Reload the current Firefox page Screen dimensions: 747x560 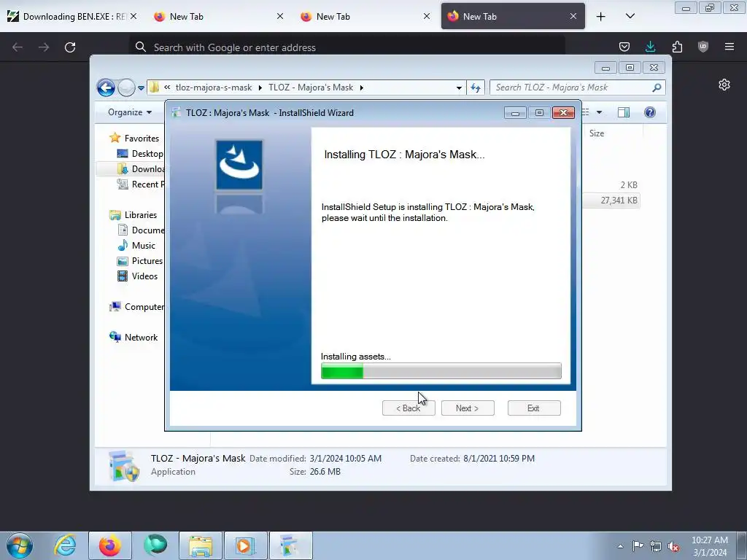point(70,47)
